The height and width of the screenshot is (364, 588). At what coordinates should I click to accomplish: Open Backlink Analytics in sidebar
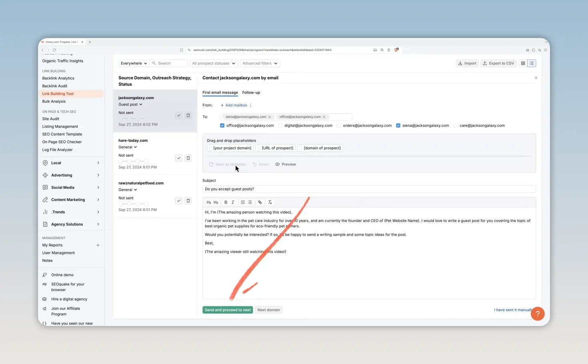pos(58,78)
